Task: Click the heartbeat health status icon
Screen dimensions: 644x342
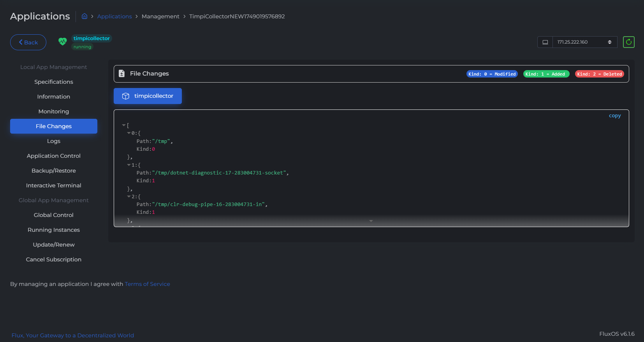Action: tap(62, 42)
